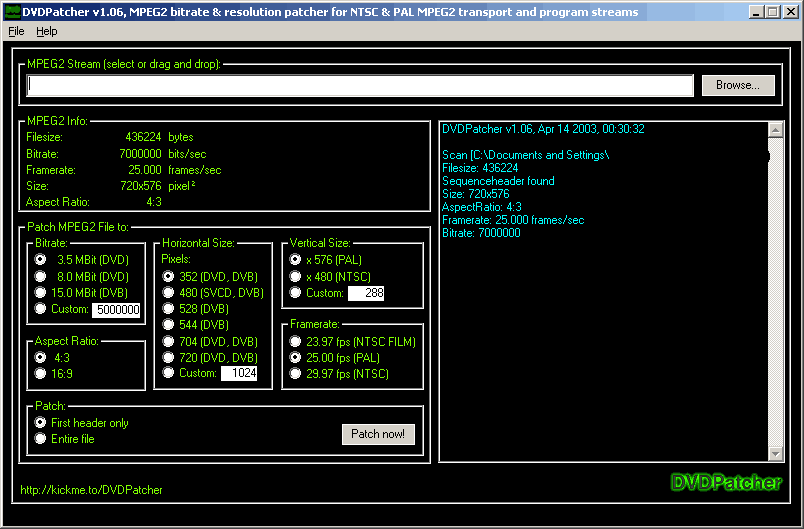Click the custom bitrate field showing 5000000
The width and height of the screenshot is (804, 529).
(116, 310)
